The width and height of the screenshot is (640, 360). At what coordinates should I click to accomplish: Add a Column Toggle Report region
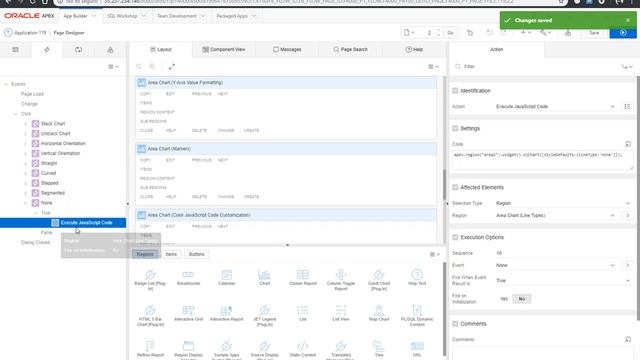(341, 280)
